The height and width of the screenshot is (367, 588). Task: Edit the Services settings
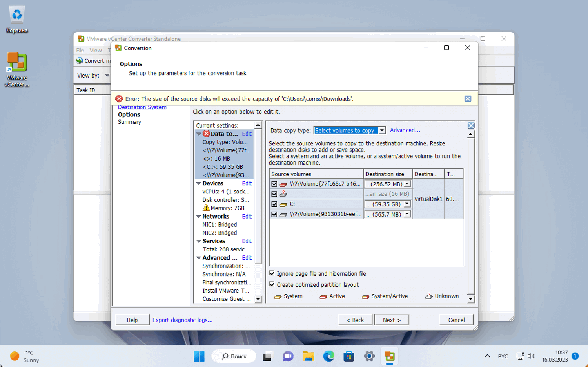click(247, 241)
